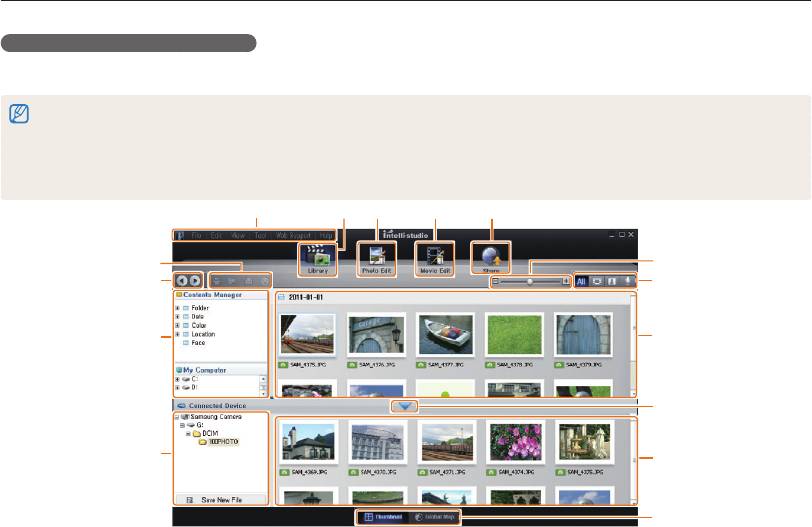Click the thumbnail size slider handle
The image size is (812, 527).
[x=530, y=282]
